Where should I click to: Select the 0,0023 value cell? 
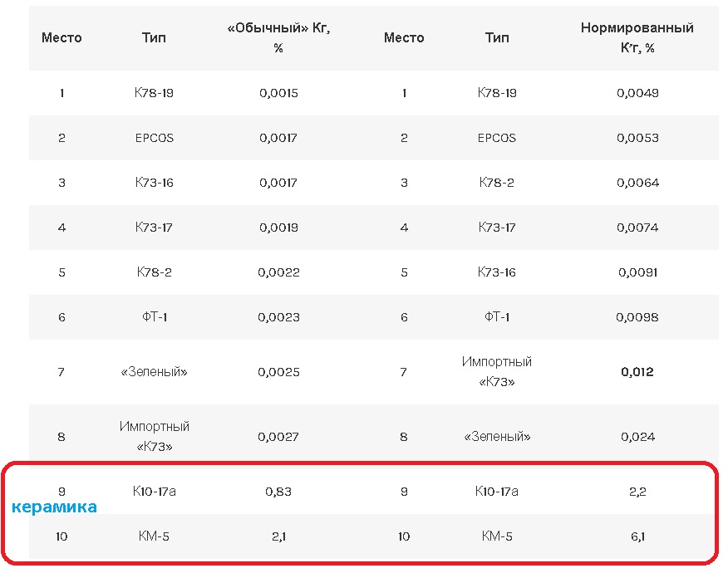278,317
